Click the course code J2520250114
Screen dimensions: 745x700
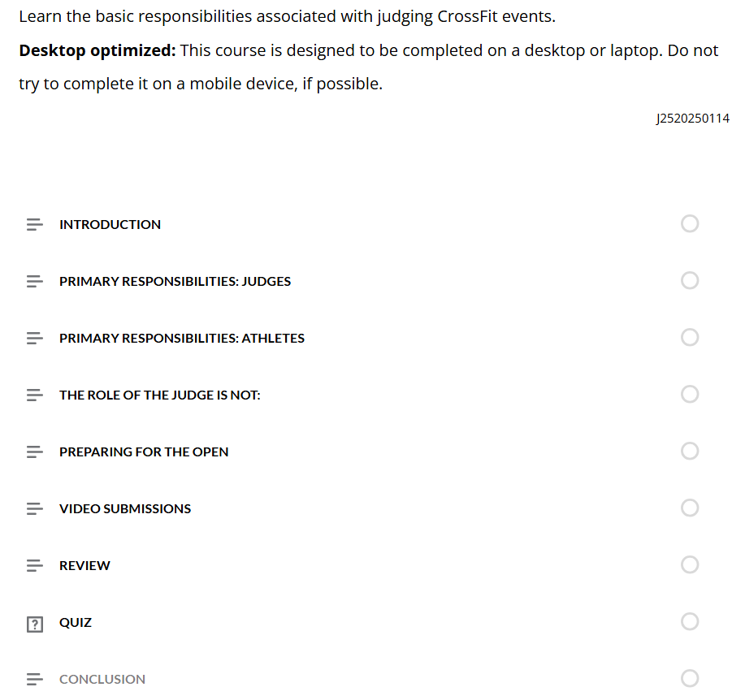693,119
